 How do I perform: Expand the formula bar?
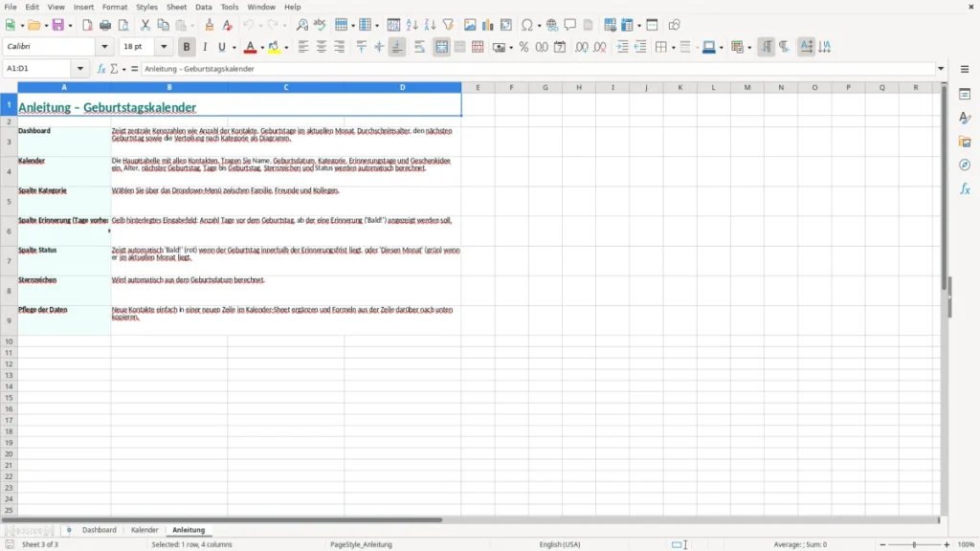tap(941, 69)
